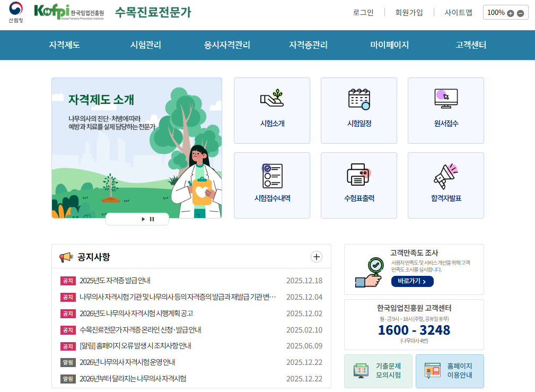Pause the banner slideshow

(x=152, y=219)
